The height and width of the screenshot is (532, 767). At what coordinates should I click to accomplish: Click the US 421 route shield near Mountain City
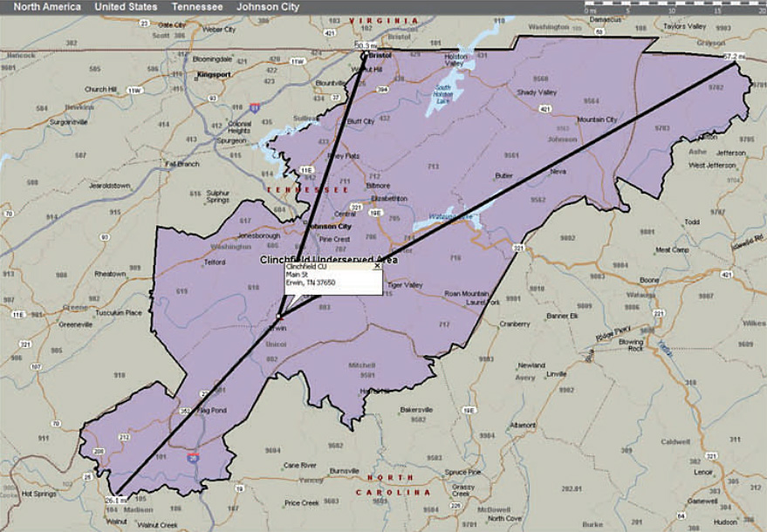coord(545,109)
